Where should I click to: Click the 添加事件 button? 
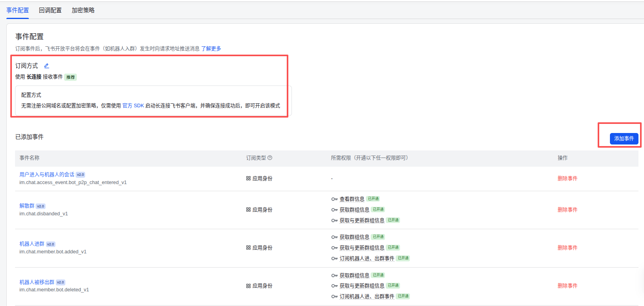624,139
